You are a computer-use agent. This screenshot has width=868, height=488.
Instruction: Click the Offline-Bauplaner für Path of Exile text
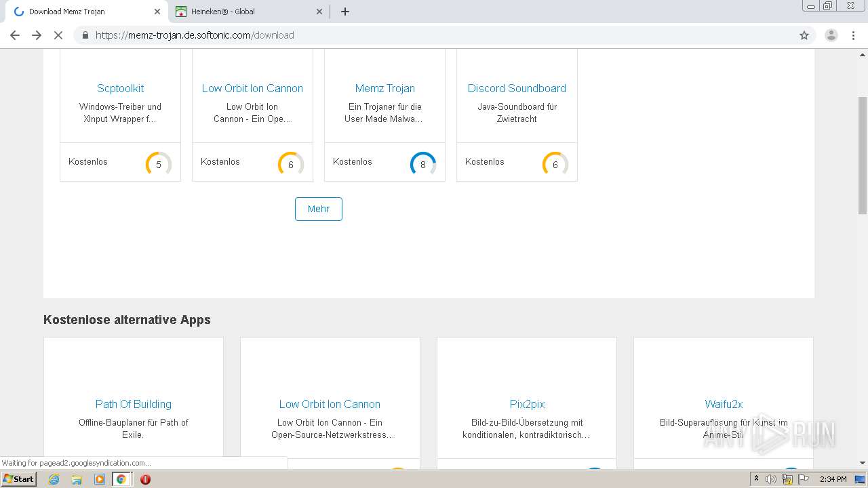tap(134, 428)
